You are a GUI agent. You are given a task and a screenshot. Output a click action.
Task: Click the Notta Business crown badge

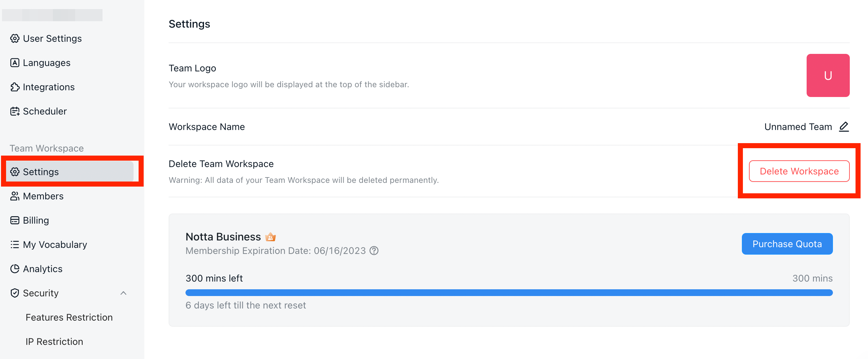[270, 237]
